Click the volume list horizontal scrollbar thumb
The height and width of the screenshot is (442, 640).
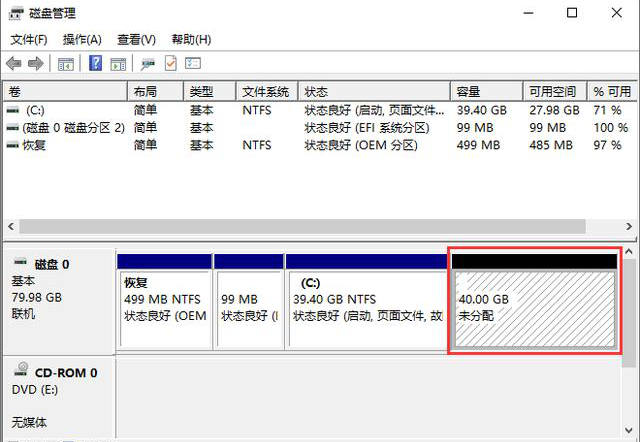[302, 227]
